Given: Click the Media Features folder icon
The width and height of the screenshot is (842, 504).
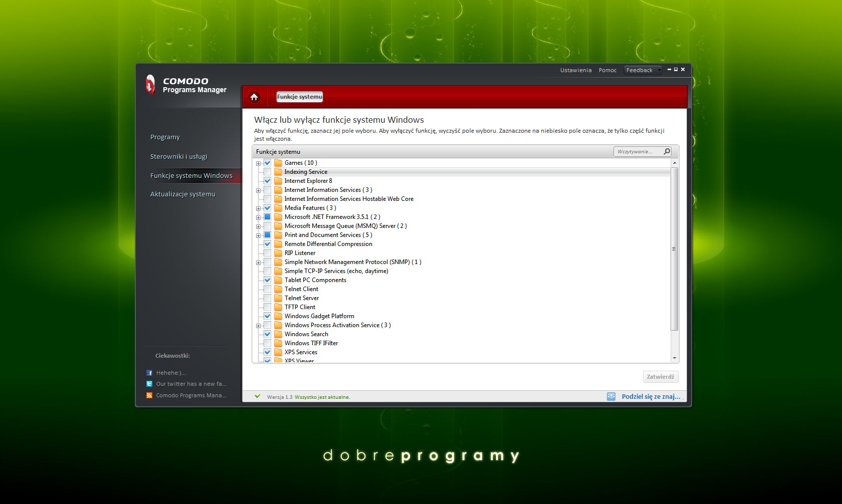Looking at the screenshot, I should click(x=278, y=208).
